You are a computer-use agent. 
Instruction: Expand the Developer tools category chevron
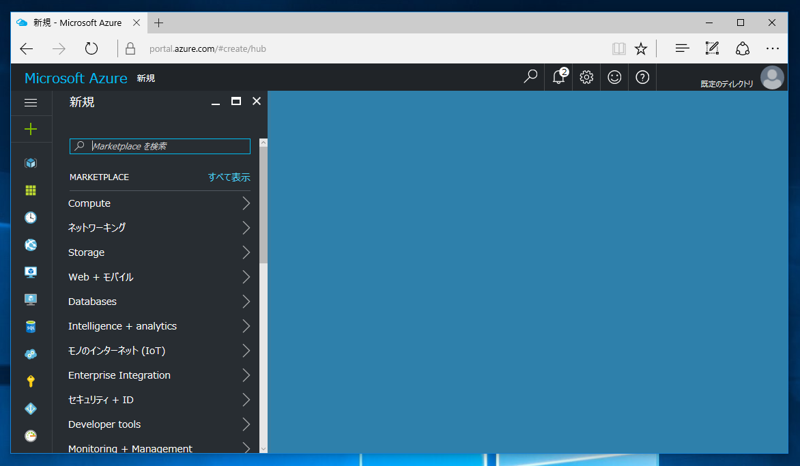(x=246, y=424)
